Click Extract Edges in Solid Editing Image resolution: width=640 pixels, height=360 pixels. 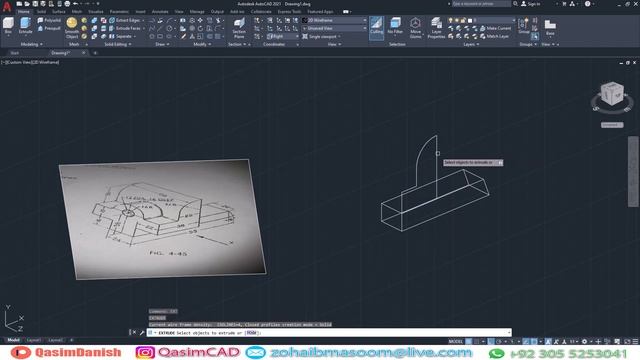click(125, 20)
